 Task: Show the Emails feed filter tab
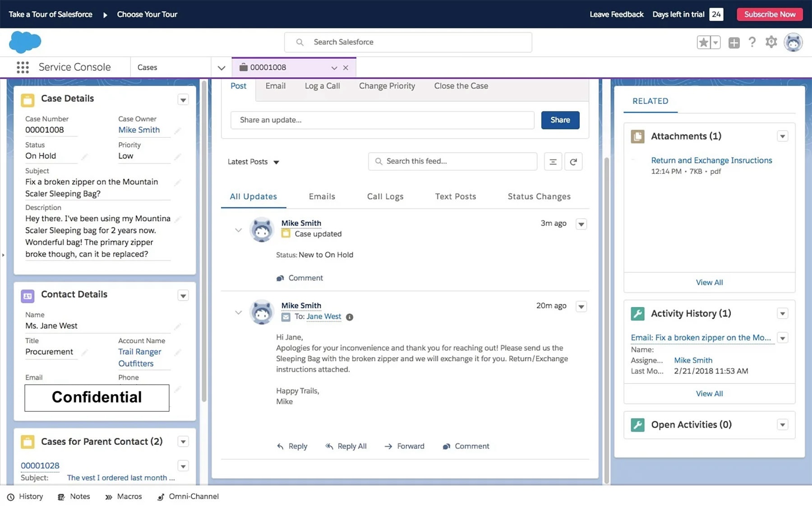pyautogui.click(x=322, y=197)
